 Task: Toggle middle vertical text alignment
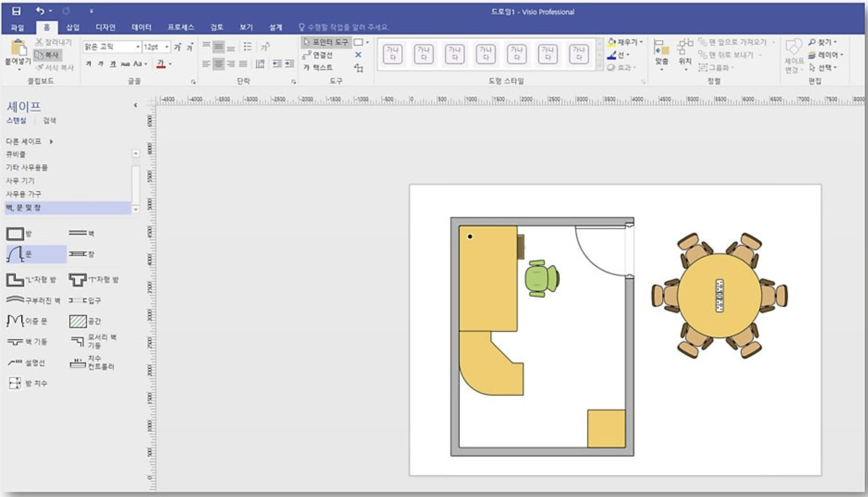point(218,46)
